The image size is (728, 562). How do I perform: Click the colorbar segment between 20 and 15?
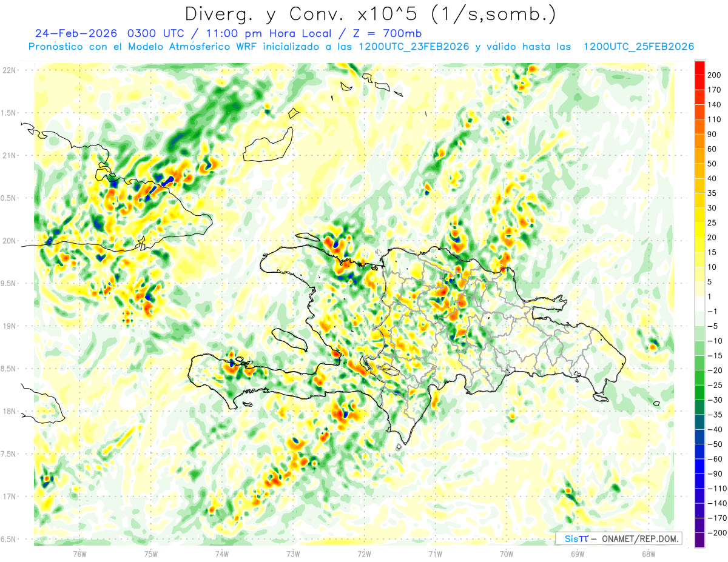pos(699,244)
